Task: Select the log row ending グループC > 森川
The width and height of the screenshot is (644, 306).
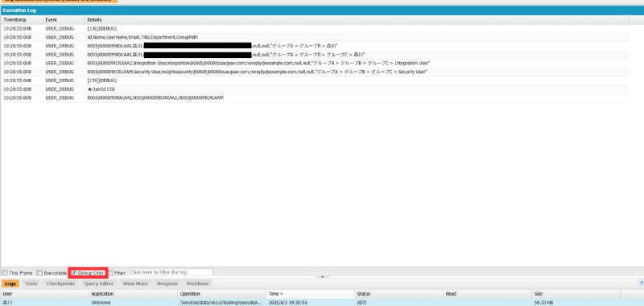Action: click(x=315, y=55)
